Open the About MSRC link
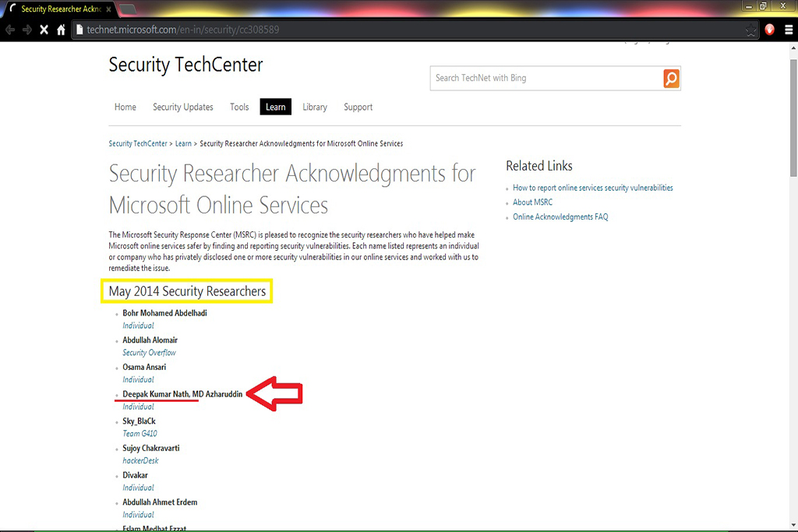This screenshot has height=532, width=798. pos(532,202)
